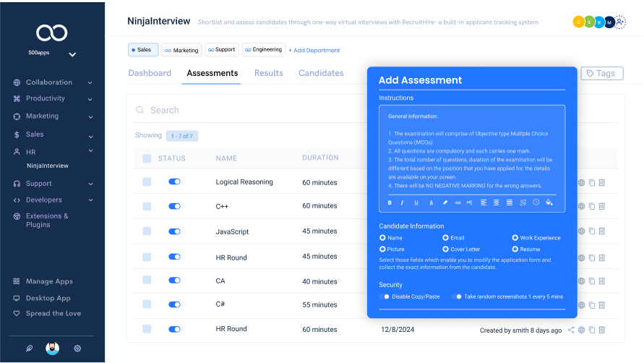The height and width of the screenshot is (363, 644).
Task: Expand the Marketing sidebar menu
Action: pos(90,116)
